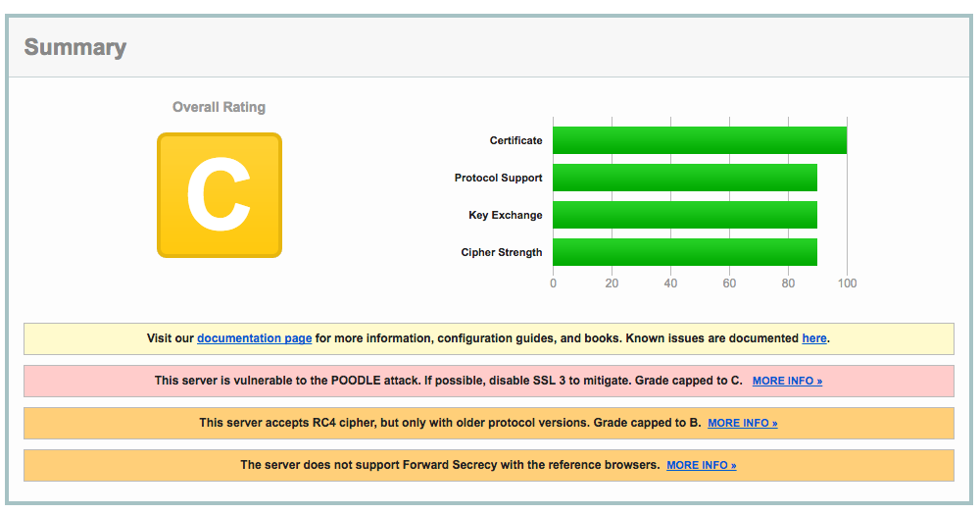Click the axis value 100
This screenshot has height=514, width=980.
pos(848,283)
